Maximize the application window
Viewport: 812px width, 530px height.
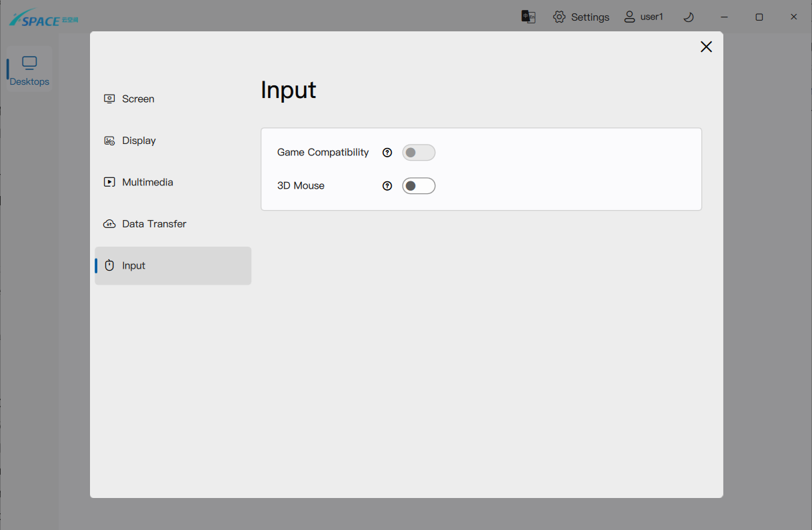point(759,17)
